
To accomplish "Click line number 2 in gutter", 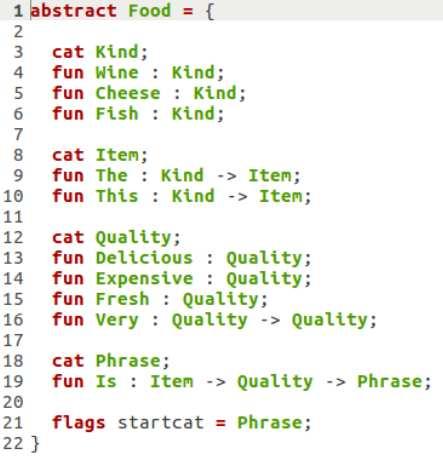I will (18, 32).
